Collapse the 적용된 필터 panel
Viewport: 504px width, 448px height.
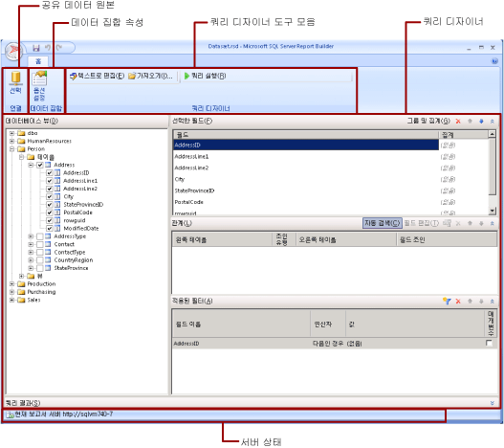coord(493,302)
